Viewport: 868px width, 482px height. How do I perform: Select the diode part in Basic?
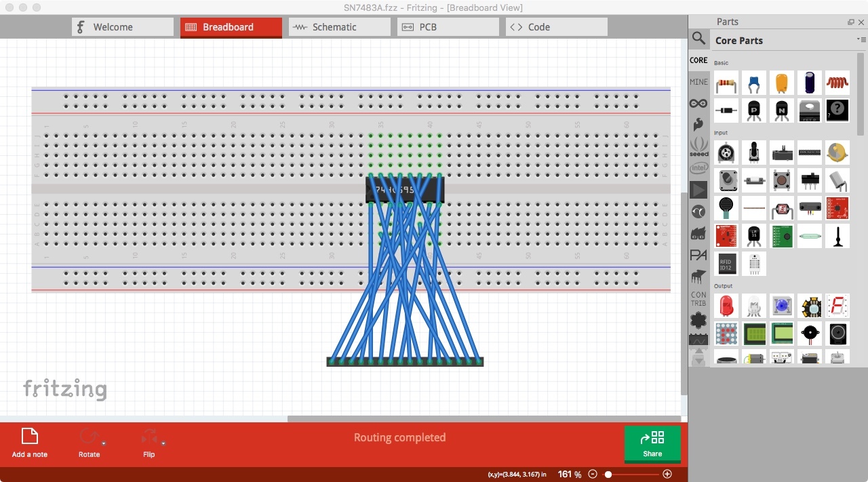tap(726, 111)
